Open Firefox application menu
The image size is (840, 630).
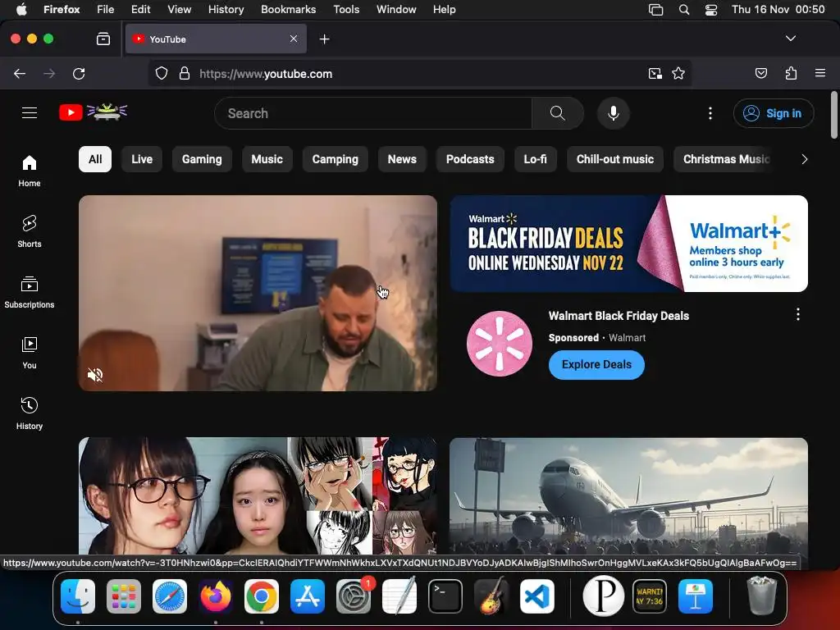[x=820, y=73]
